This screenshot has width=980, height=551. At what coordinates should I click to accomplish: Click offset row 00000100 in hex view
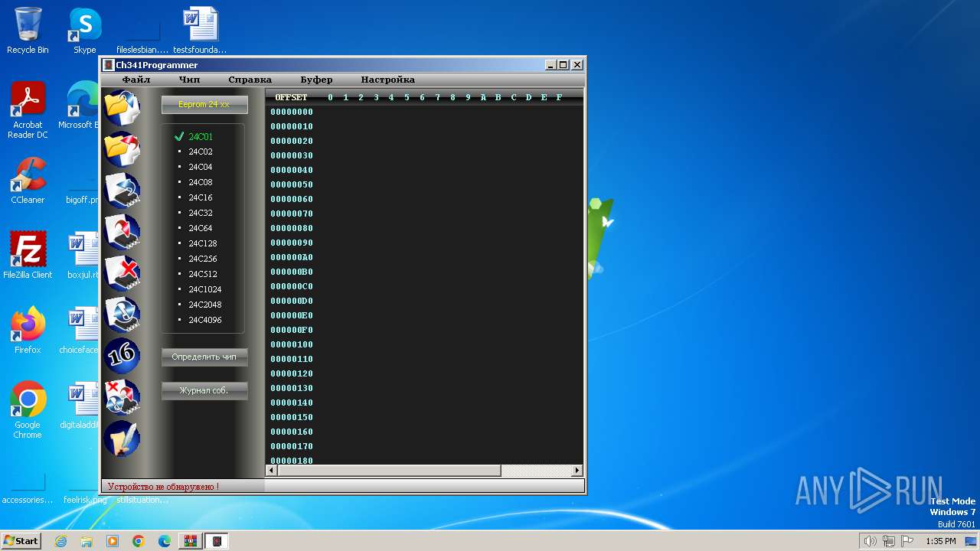pos(292,345)
